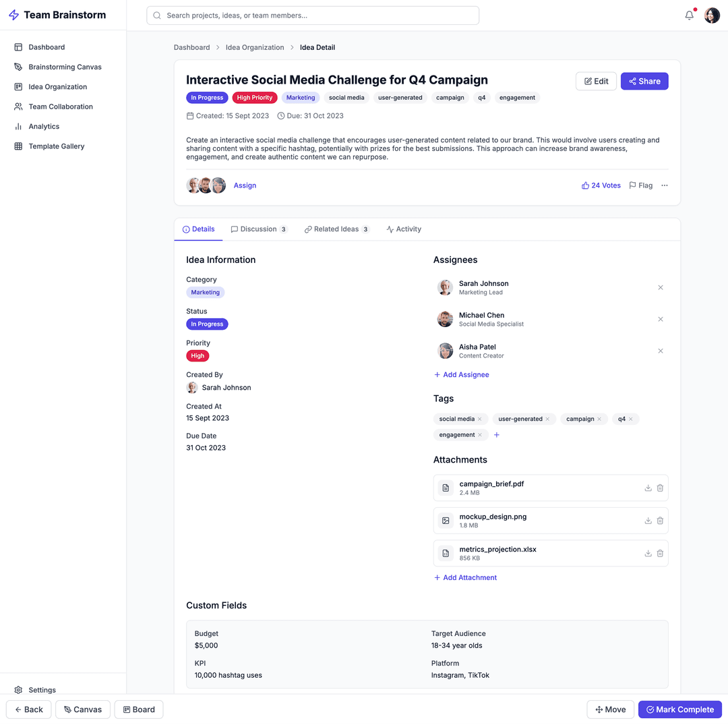728x725 pixels.
Task: Download the campaign_brief.pdf attachment
Action: tap(648, 488)
